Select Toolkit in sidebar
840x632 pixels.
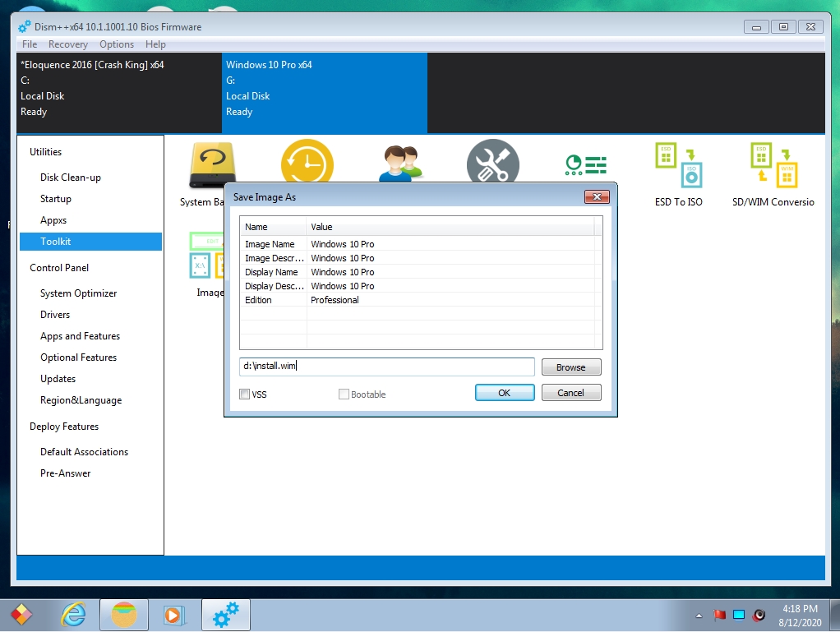tap(90, 242)
